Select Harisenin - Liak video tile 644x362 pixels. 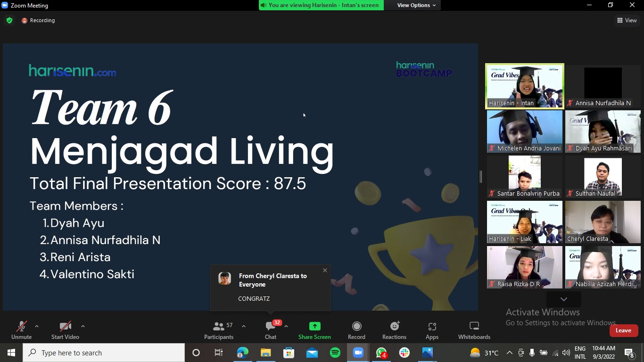(525, 222)
